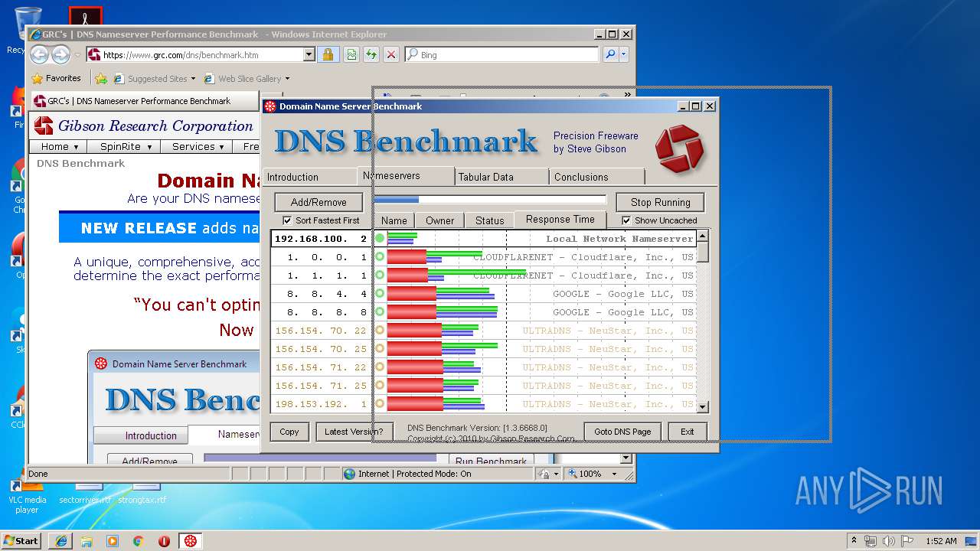Click the Latest Version? button
Viewport: 980px width, 551px height.
point(354,432)
